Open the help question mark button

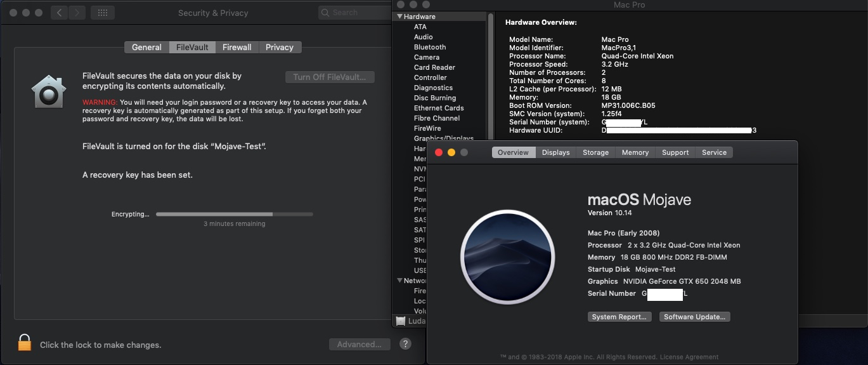coord(406,344)
